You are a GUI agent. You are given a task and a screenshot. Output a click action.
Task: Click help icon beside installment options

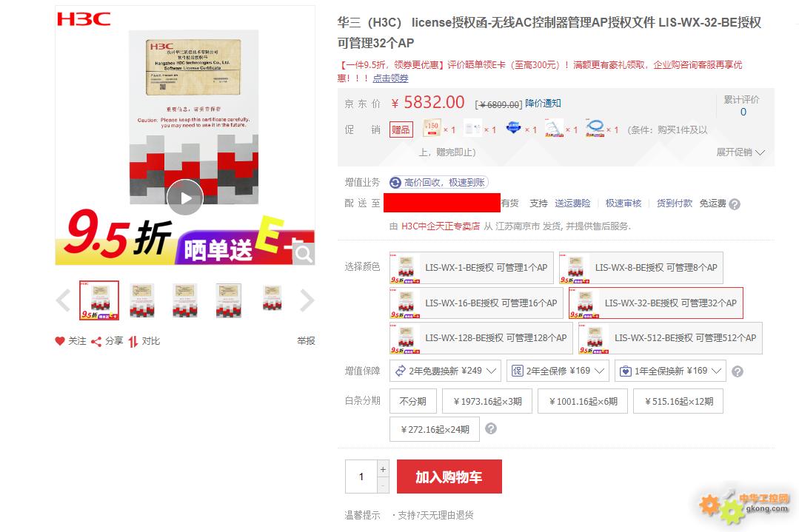tap(491, 428)
